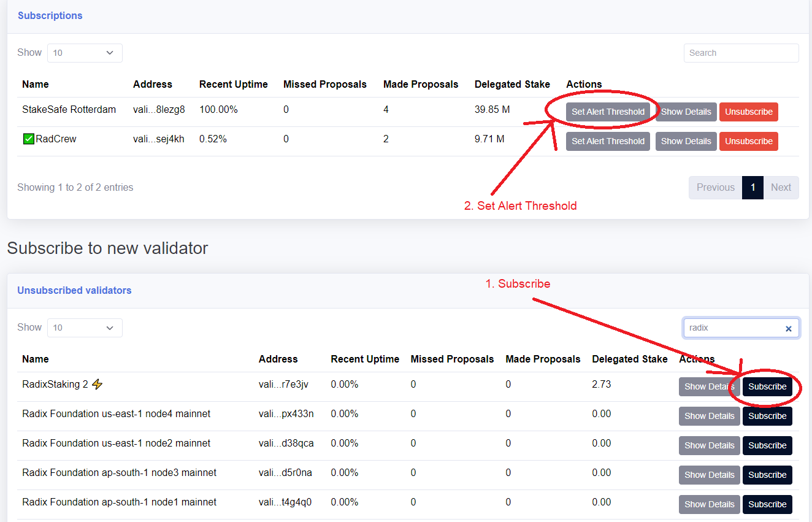Click the Subscriptions search field
This screenshot has height=522, width=812.
[741, 53]
